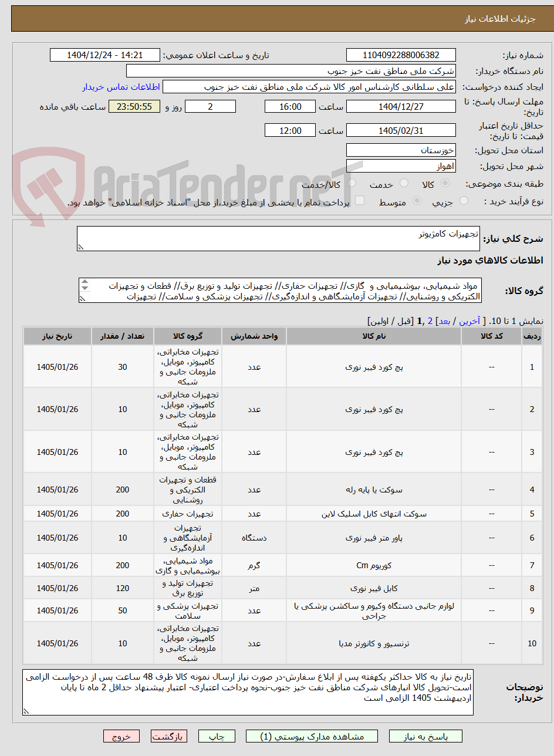Click the نام دستگاه خریدار field

[x=291, y=71]
